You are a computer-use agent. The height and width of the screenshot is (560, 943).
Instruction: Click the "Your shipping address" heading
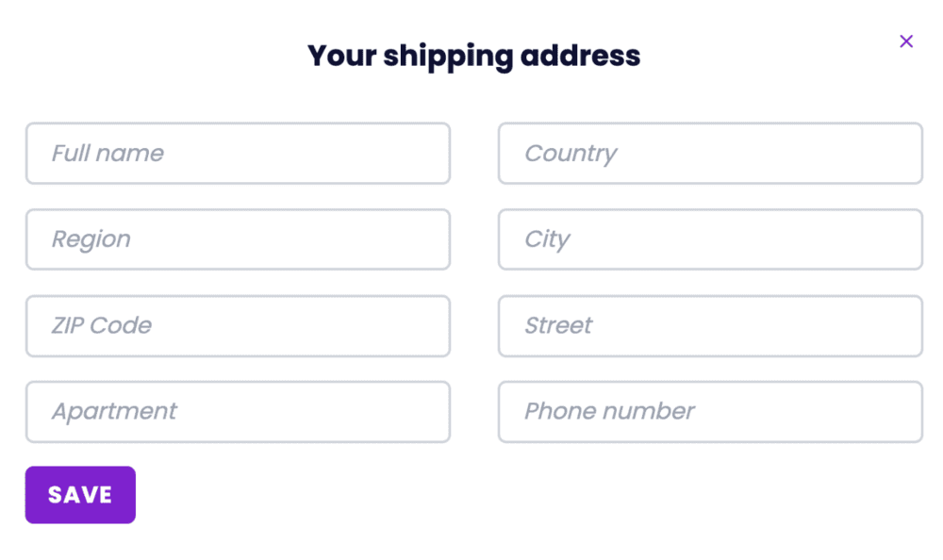tap(473, 56)
